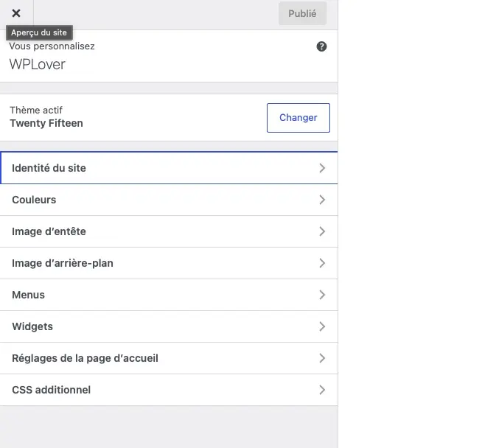
Task: Open the Couleurs section
Action: (169, 200)
